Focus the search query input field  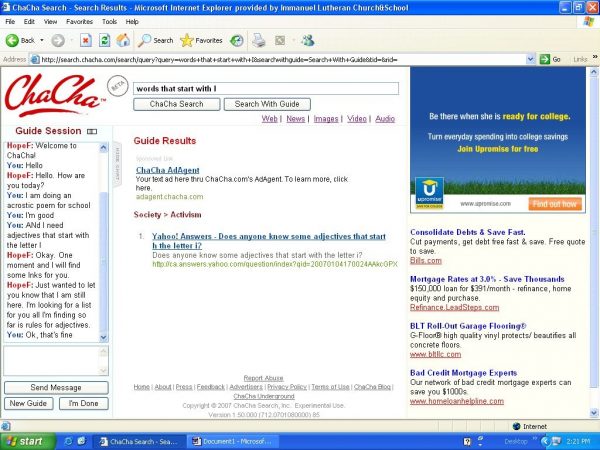(x=266, y=89)
